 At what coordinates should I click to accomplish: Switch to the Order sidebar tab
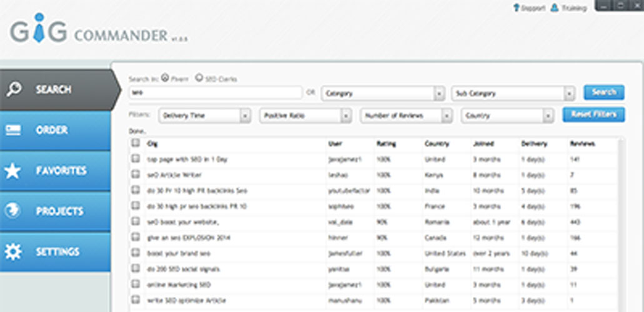[55, 130]
